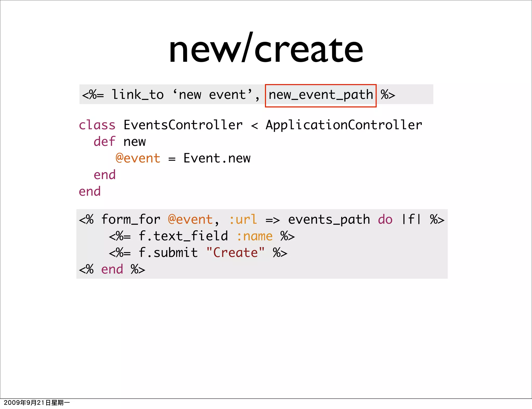Viewport: 532px width, 409px height.
Task: Click the EventsController class name
Action: [183, 125]
